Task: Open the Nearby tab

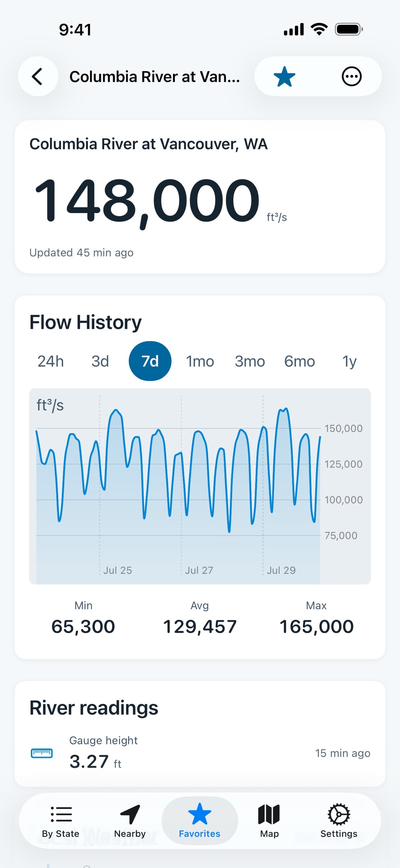Action: (130, 821)
